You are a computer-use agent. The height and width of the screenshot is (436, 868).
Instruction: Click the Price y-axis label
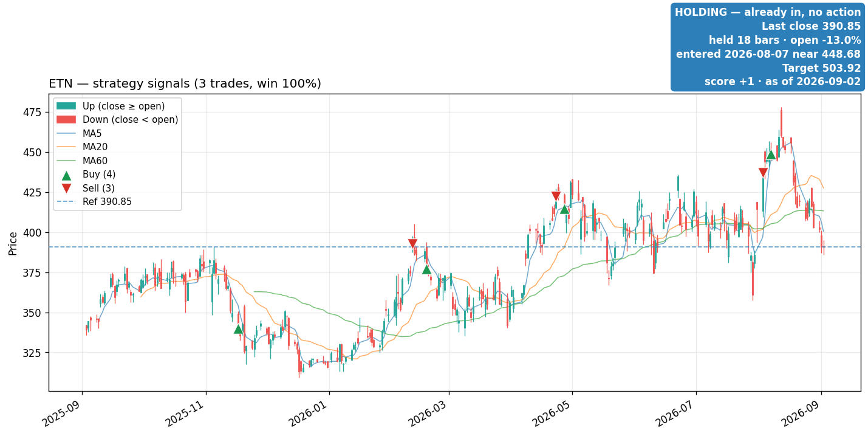click(x=13, y=243)
